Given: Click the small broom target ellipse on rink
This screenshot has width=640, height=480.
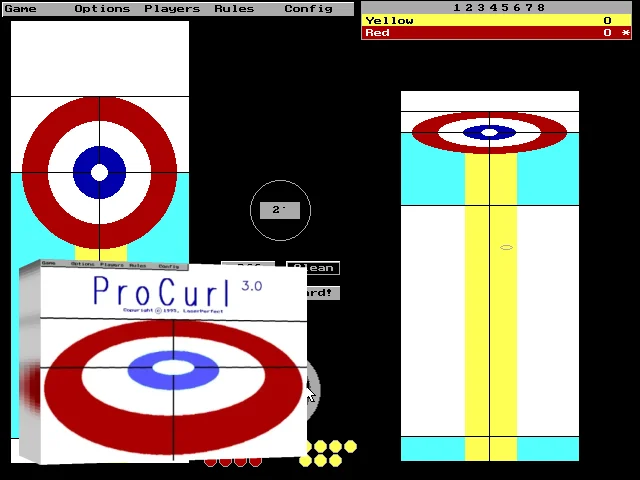Looking at the screenshot, I should point(506,247).
